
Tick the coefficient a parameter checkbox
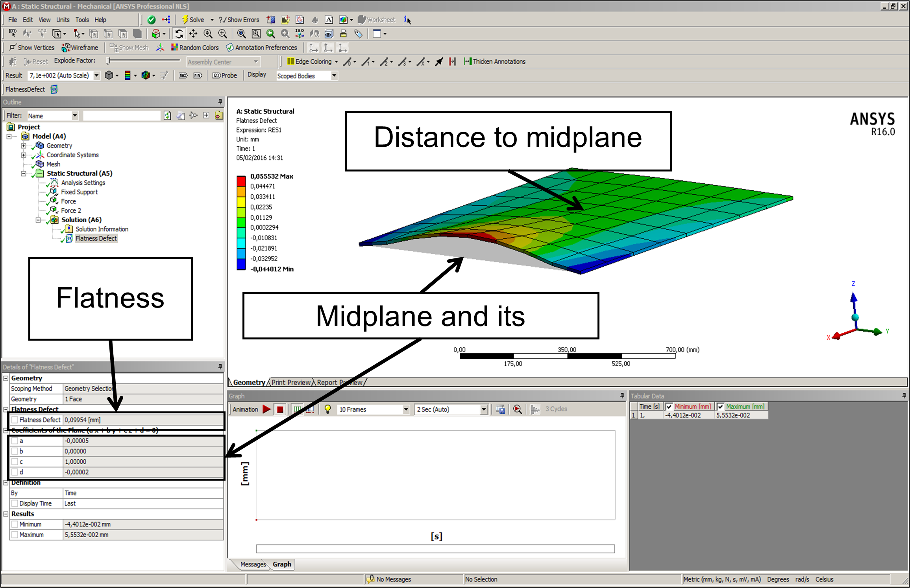point(15,441)
